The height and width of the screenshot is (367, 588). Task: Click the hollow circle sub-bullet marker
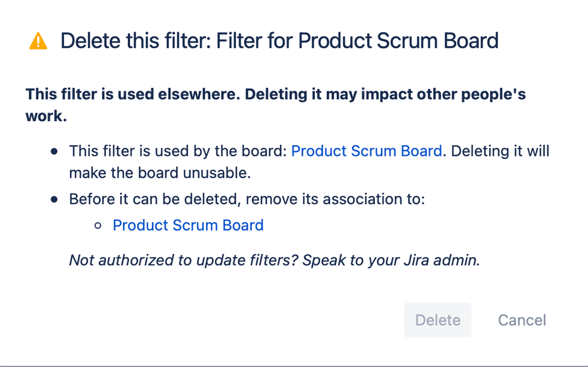pyautogui.click(x=98, y=226)
